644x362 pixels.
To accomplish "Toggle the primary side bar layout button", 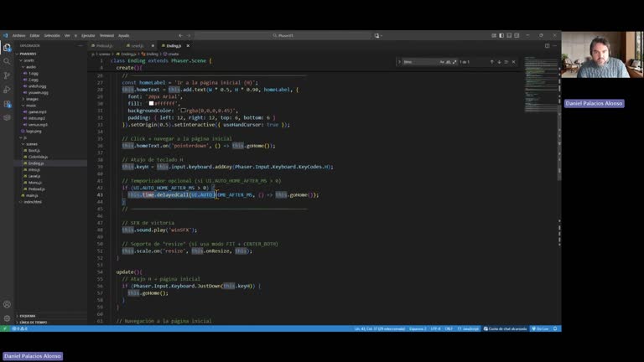I will click(x=501, y=36).
